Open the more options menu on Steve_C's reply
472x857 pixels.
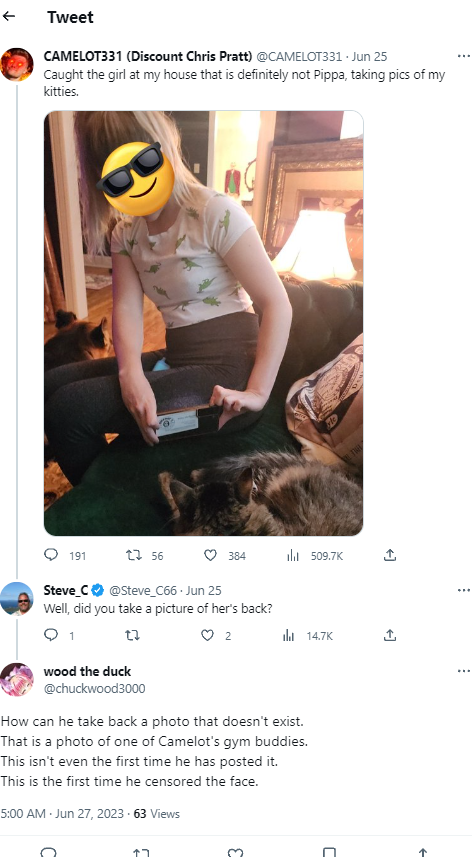pos(463,590)
